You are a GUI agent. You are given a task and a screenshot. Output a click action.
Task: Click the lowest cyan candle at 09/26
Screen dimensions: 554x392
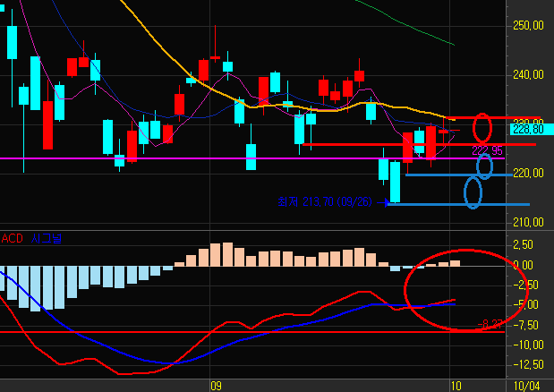[395, 182]
